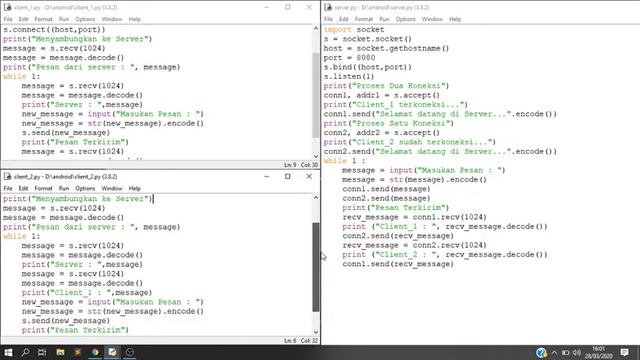This screenshot has height=360, width=640.
Task: Open Options menu in server.py window
Action: (x=405, y=19)
